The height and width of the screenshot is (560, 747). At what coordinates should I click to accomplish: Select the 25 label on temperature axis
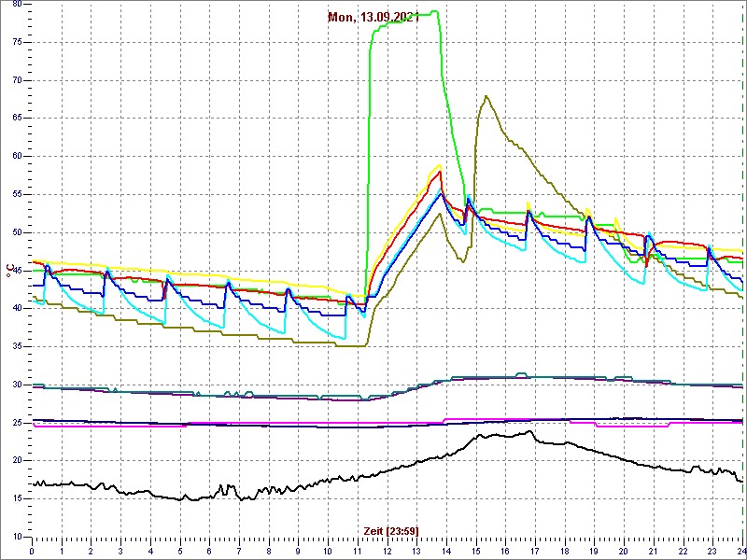[16, 423]
